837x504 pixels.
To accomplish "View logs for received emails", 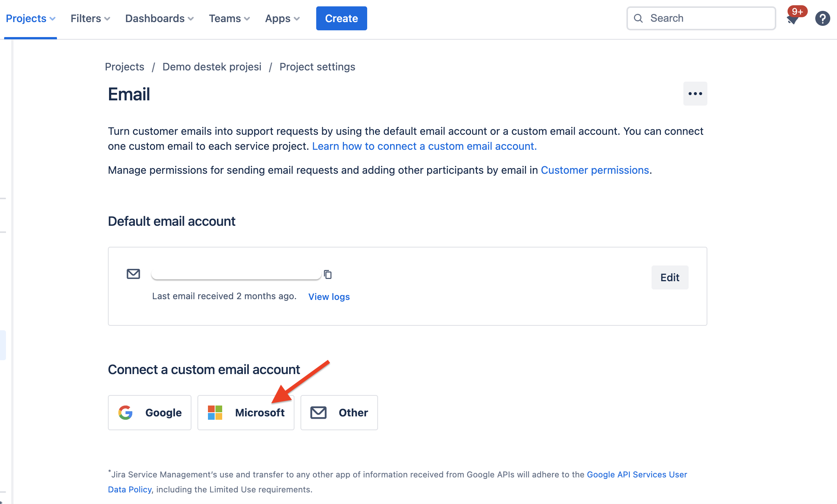I will pos(329,296).
